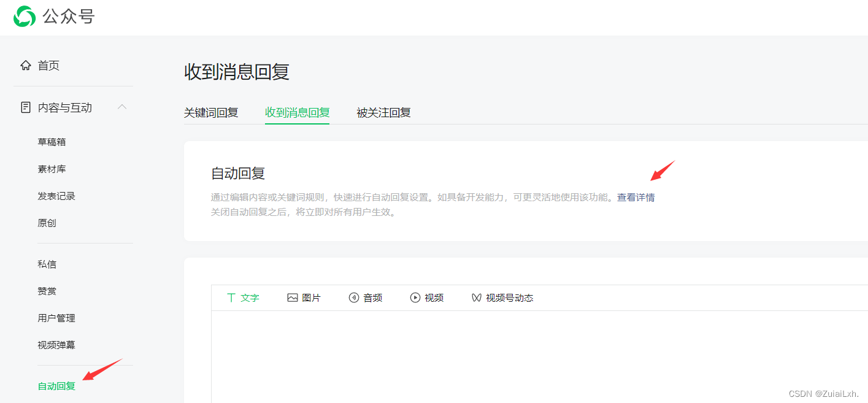Select the 视频号动态 channel icon
The image size is (868, 403).
477,297
